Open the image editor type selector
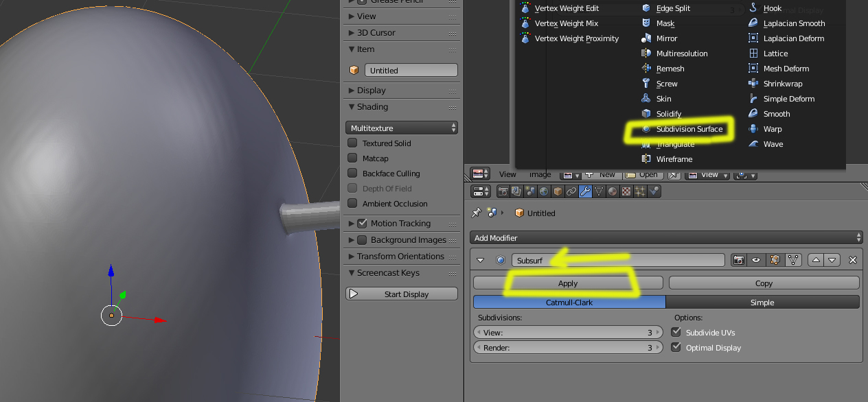Viewport: 868px width, 402px height. [x=479, y=174]
